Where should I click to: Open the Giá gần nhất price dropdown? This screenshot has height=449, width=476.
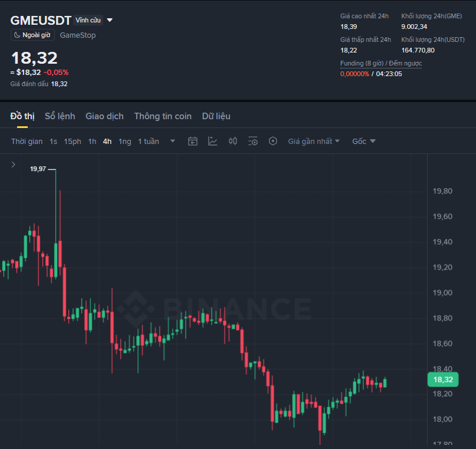click(x=314, y=141)
